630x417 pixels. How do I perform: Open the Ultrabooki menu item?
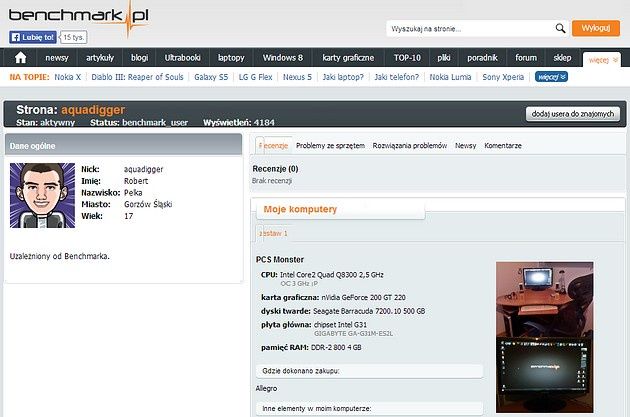(182, 58)
